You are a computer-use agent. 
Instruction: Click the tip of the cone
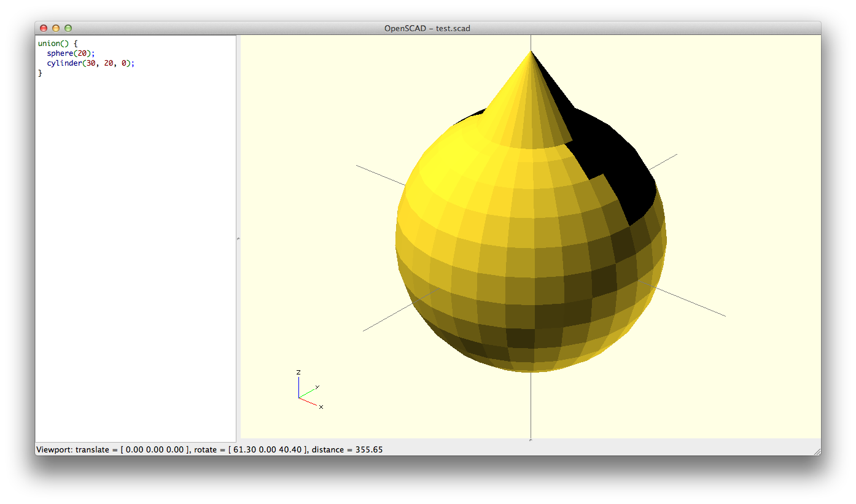click(x=531, y=52)
